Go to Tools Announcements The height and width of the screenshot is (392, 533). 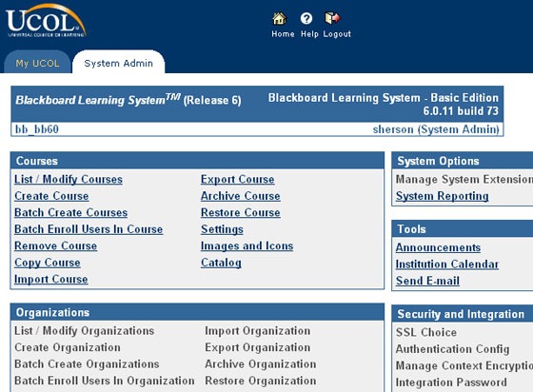tap(438, 247)
